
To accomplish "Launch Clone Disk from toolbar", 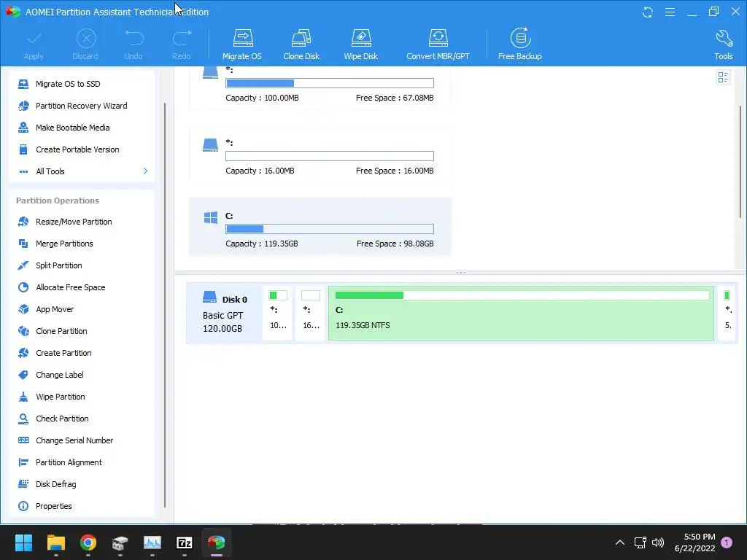I will (x=301, y=44).
